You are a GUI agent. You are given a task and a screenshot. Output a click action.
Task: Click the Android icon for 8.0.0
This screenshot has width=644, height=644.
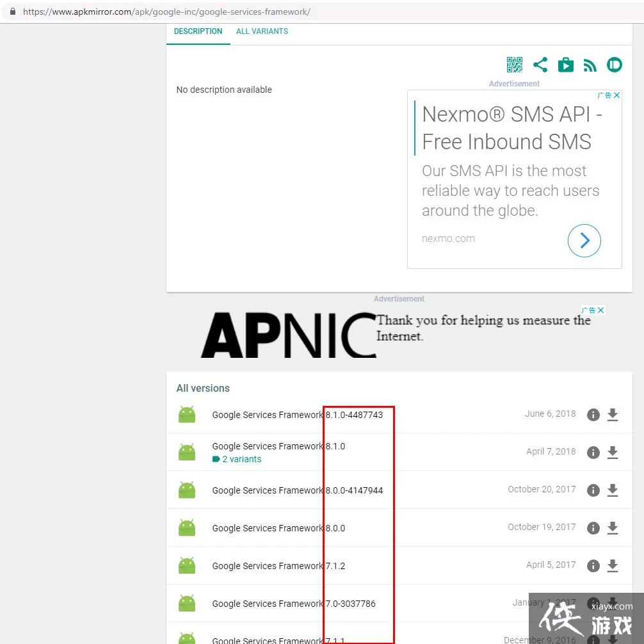[187, 527]
